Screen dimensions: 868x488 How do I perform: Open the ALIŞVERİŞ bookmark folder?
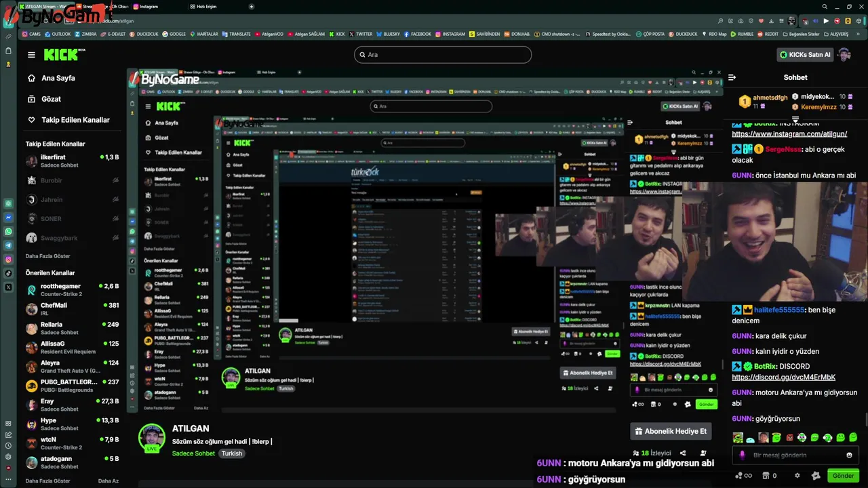click(836, 34)
